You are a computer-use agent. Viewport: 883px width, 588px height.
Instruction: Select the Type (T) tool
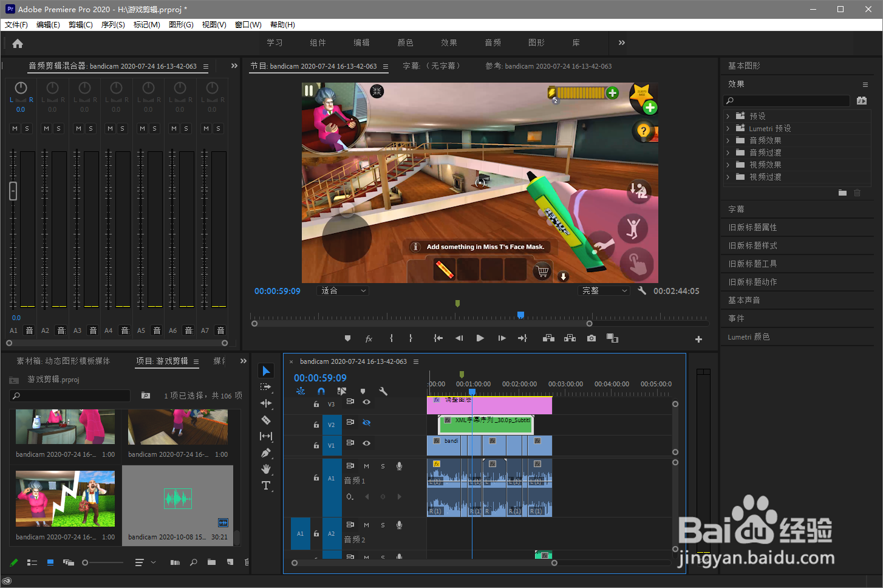pos(266,485)
